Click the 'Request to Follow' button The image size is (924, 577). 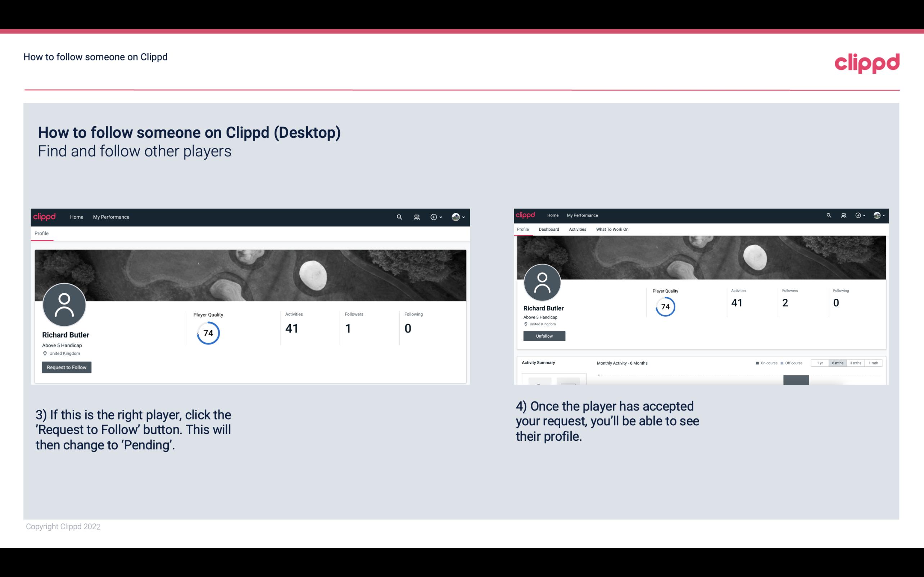[67, 367]
